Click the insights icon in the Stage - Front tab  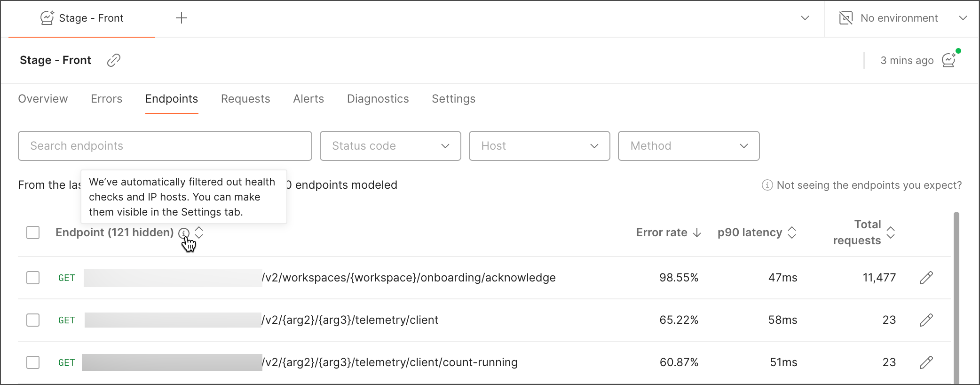[47, 18]
